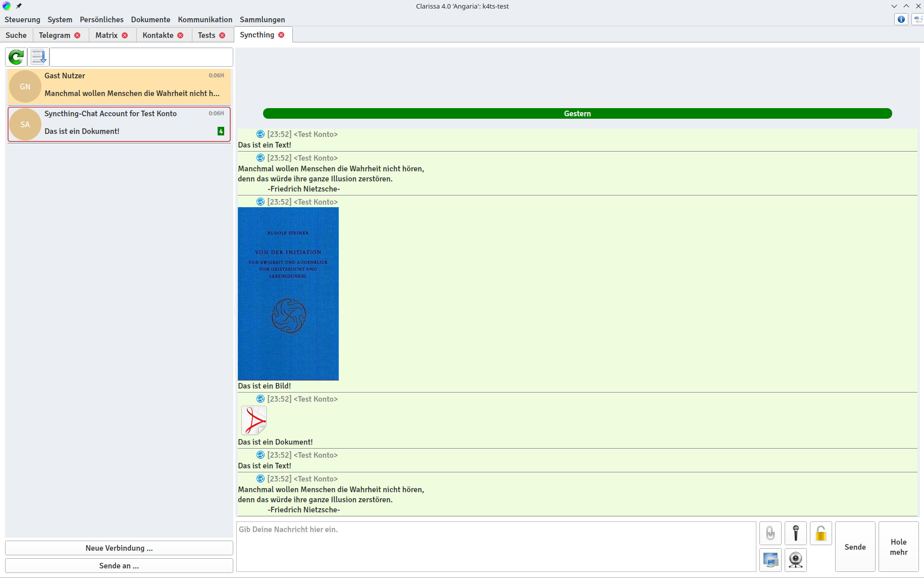
Task: Close the Telegram tab
Action: [77, 35]
